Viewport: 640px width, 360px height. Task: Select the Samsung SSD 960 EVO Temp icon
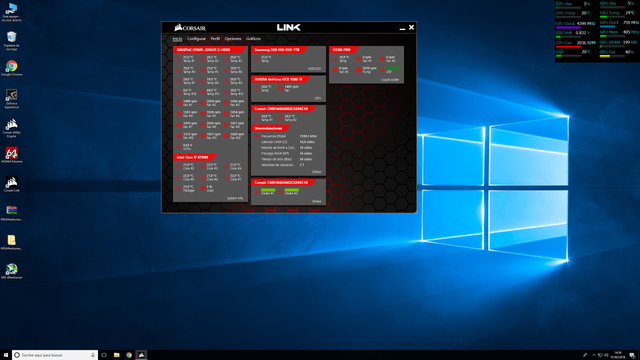(257, 59)
